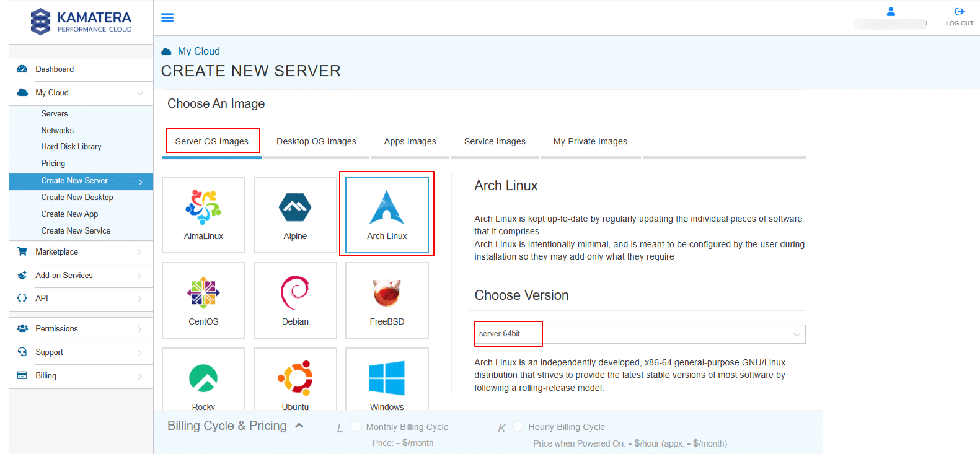Collapse Billing Cycle & Pricing panel arrow
Image resolution: width=980 pixels, height=454 pixels.
click(299, 426)
